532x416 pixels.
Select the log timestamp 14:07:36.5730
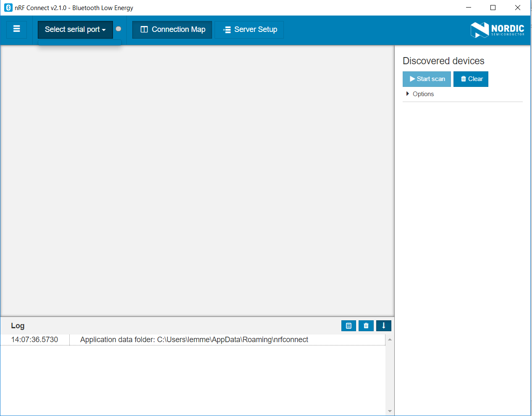click(34, 340)
